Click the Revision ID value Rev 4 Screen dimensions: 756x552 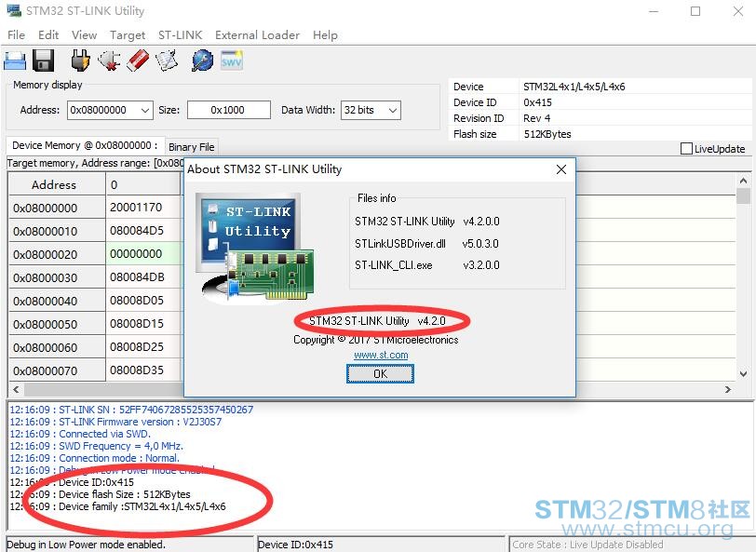click(536, 118)
